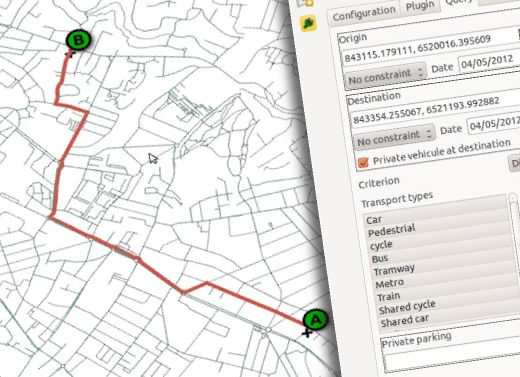Click the Origin coordinates field
The image size is (520, 377).
(430, 49)
